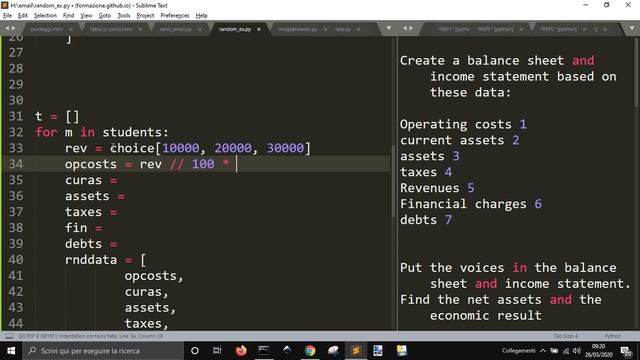
Task: Open Google Chrome from the taskbar
Action: [310, 351]
